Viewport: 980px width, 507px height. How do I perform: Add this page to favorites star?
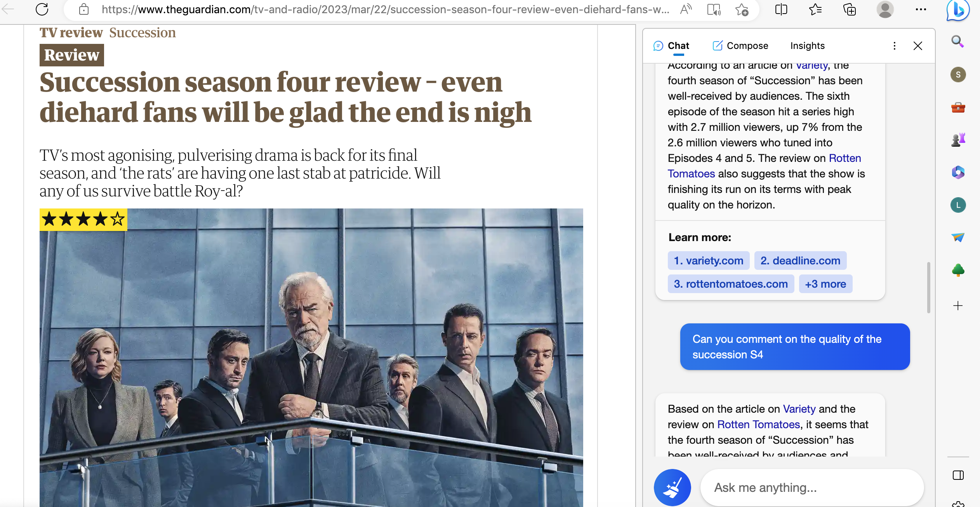[x=742, y=9]
